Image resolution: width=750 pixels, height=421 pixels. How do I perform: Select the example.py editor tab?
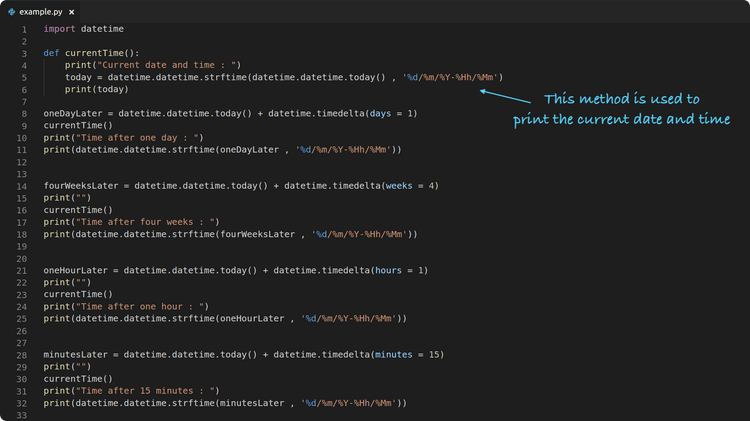[x=40, y=11]
